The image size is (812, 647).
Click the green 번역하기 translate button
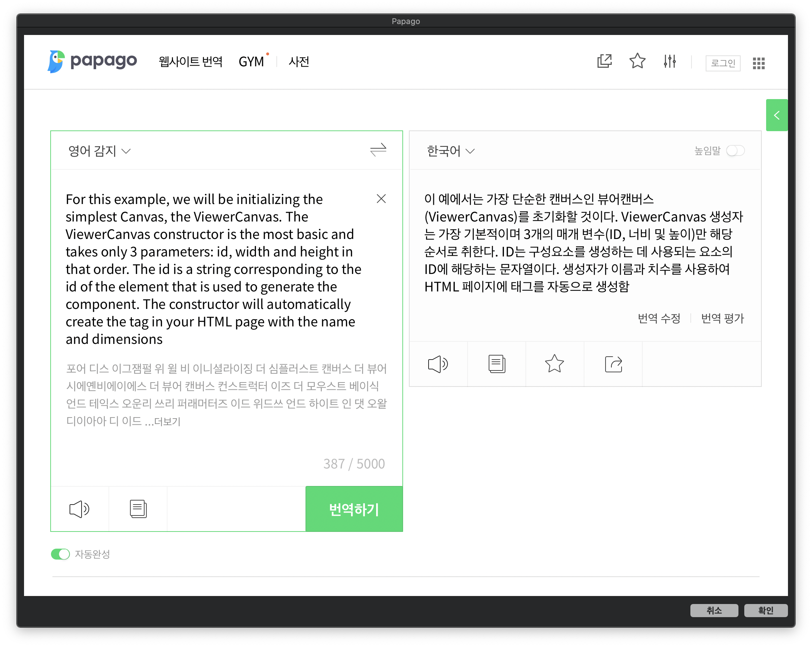point(354,509)
